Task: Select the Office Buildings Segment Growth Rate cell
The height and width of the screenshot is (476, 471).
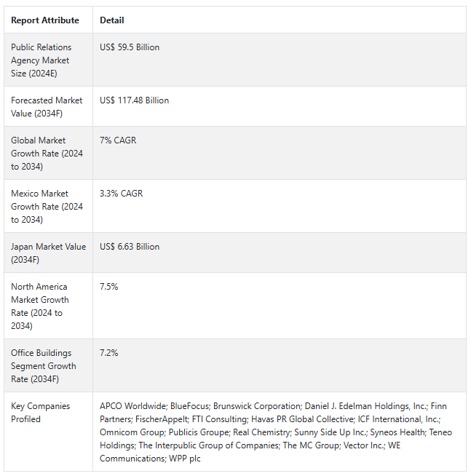Action: [x=43, y=365]
